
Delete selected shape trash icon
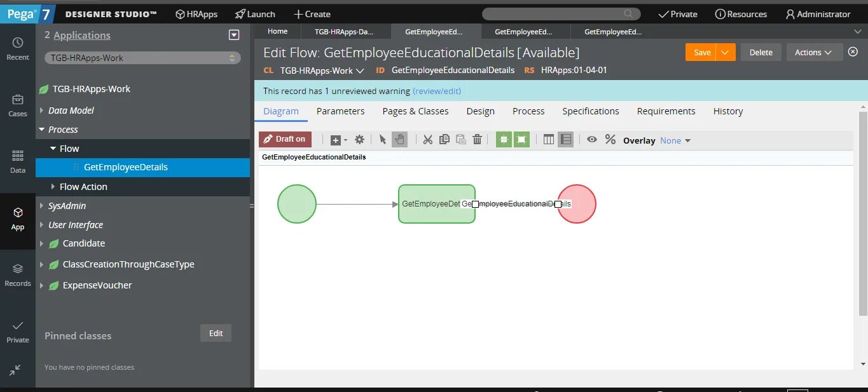pos(478,140)
